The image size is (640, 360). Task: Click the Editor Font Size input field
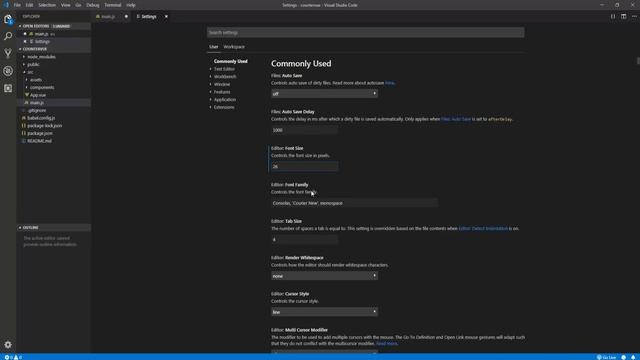click(x=304, y=166)
